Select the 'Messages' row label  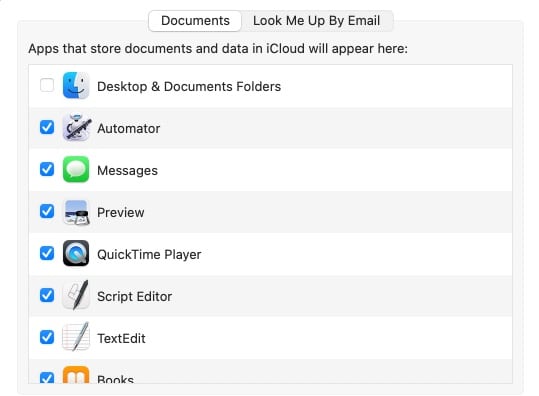(128, 170)
